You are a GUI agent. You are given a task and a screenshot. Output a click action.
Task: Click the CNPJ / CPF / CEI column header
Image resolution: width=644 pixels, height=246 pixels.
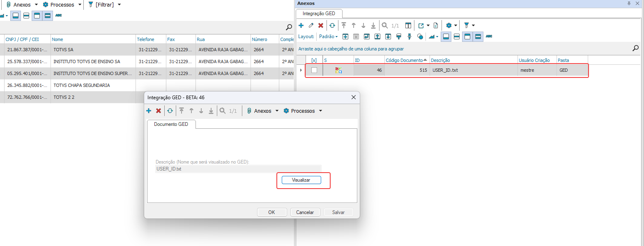(x=27, y=39)
